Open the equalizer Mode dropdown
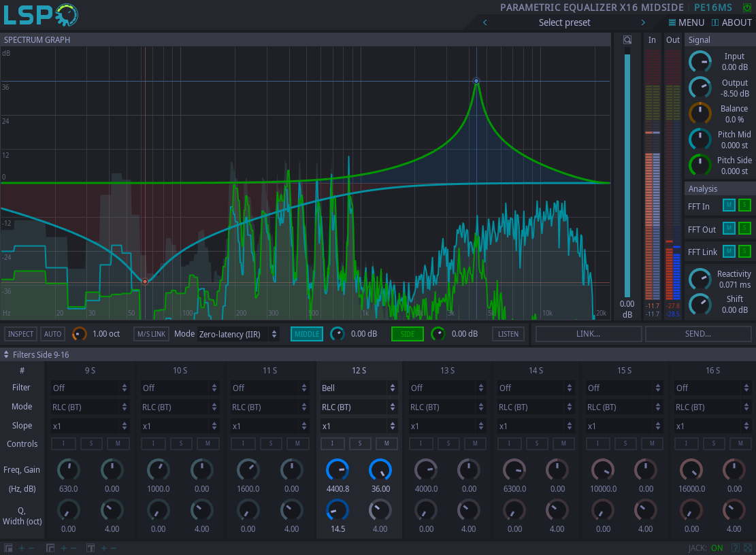The height and width of the screenshot is (555, 756). [237, 334]
